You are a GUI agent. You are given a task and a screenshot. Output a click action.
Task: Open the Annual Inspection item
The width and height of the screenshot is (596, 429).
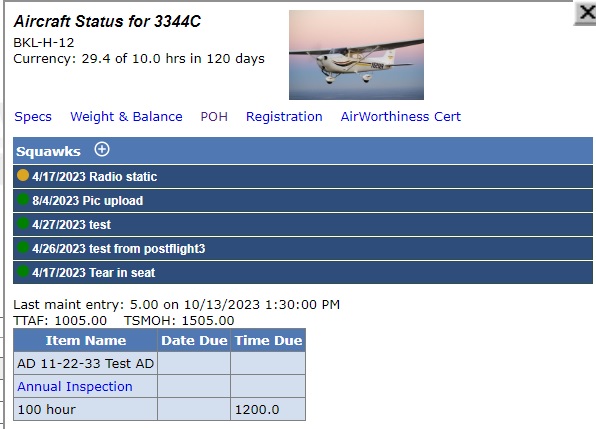pos(75,386)
